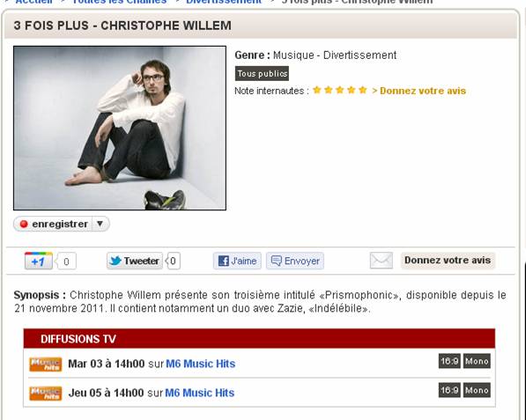Click the M6 Music Hits logo for Mar 03
This screenshot has width=526, height=420.
[46, 365]
